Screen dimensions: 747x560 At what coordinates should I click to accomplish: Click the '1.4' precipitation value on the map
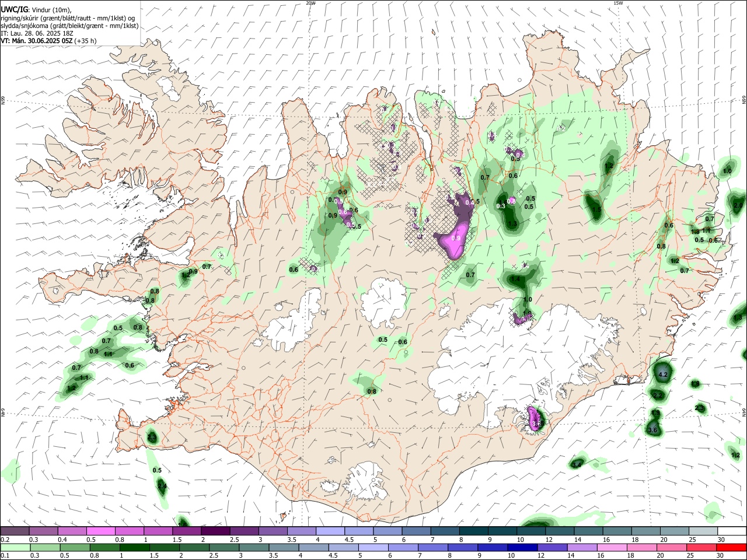click(x=515, y=279)
